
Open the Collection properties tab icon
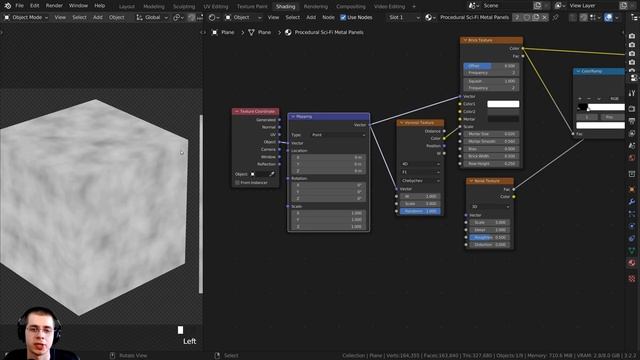coord(632,174)
